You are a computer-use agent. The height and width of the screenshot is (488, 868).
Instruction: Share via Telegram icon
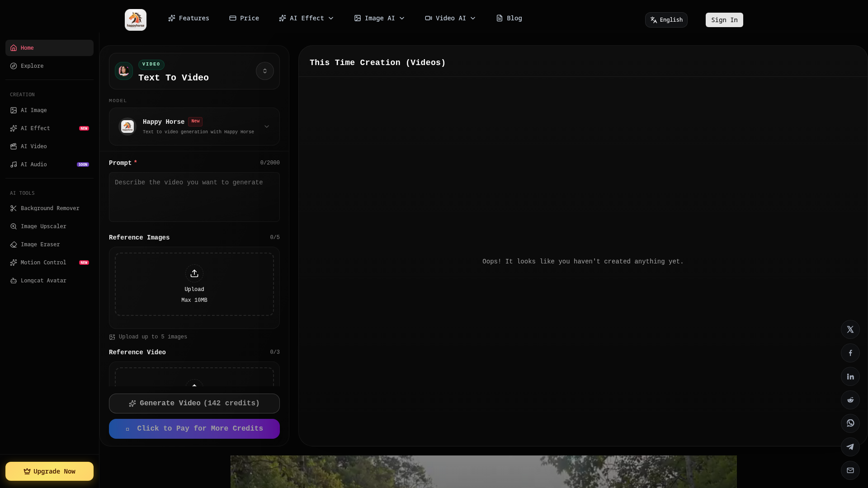pyautogui.click(x=850, y=447)
